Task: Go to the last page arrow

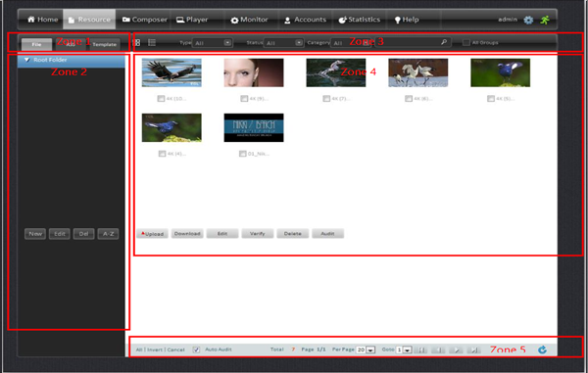Action: (x=473, y=350)
